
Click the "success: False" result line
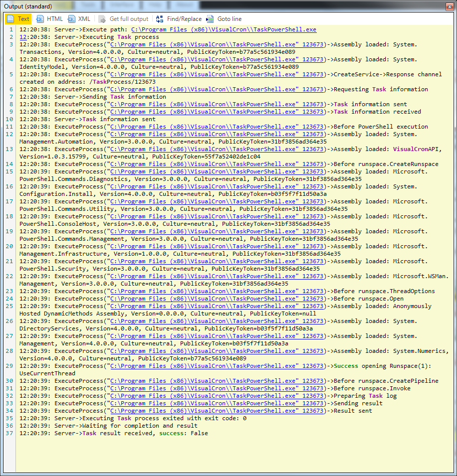(113, 433)
